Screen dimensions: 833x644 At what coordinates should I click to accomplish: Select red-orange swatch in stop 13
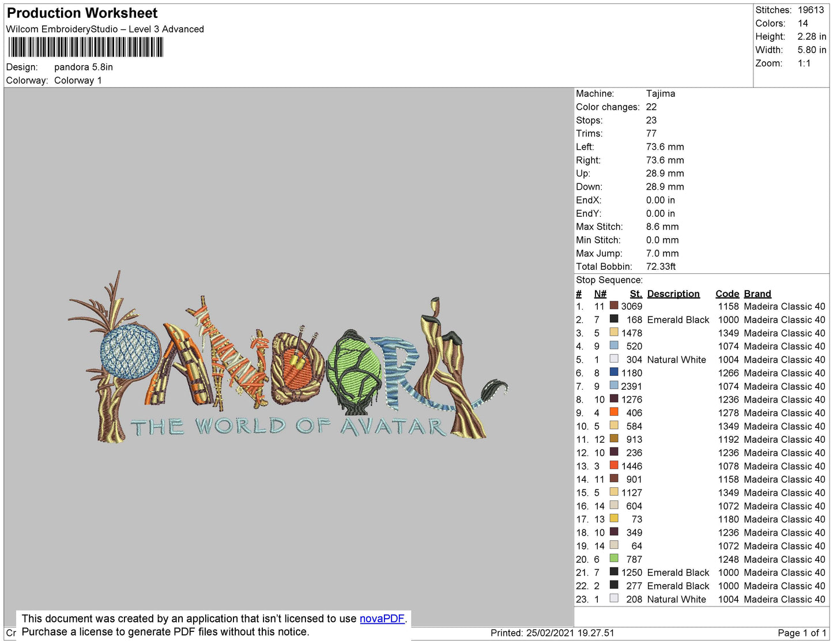pos(614,465)
